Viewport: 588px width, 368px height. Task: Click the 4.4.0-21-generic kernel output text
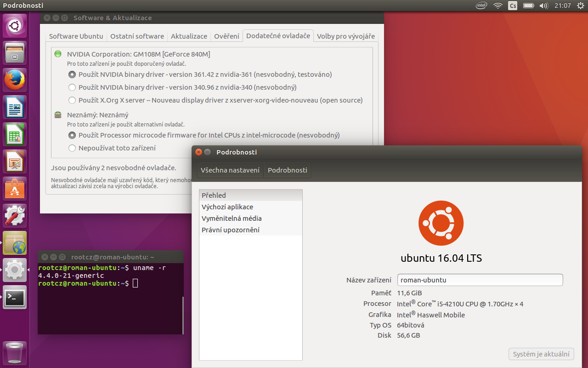71,276
